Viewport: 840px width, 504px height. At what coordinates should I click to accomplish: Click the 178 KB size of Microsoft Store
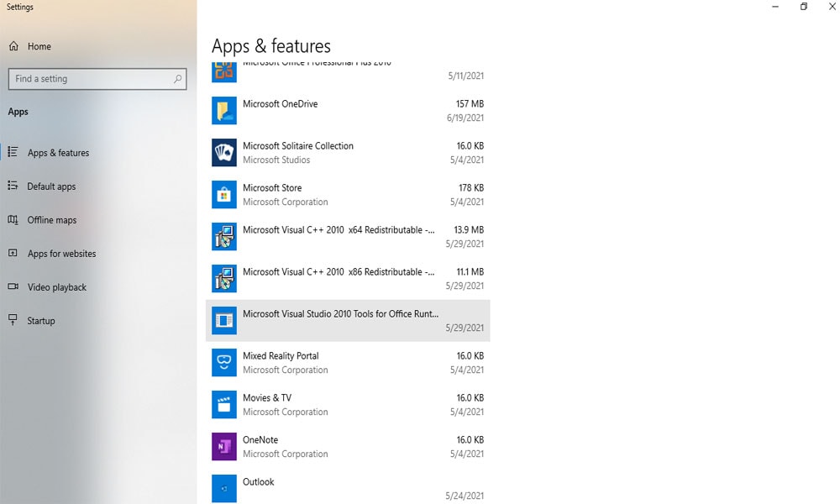click(471, 188)
